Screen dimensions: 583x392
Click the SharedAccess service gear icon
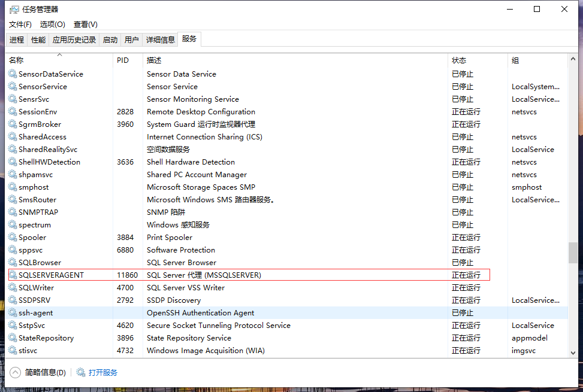(13, 136)
